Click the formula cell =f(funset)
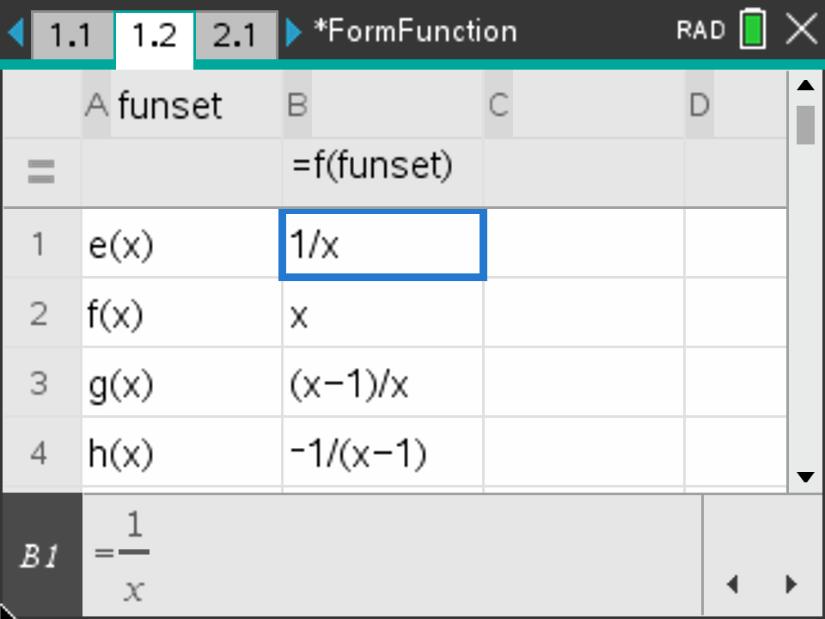Screen dimensions: 825x619 pyautogui.click(x=382, y=166)
